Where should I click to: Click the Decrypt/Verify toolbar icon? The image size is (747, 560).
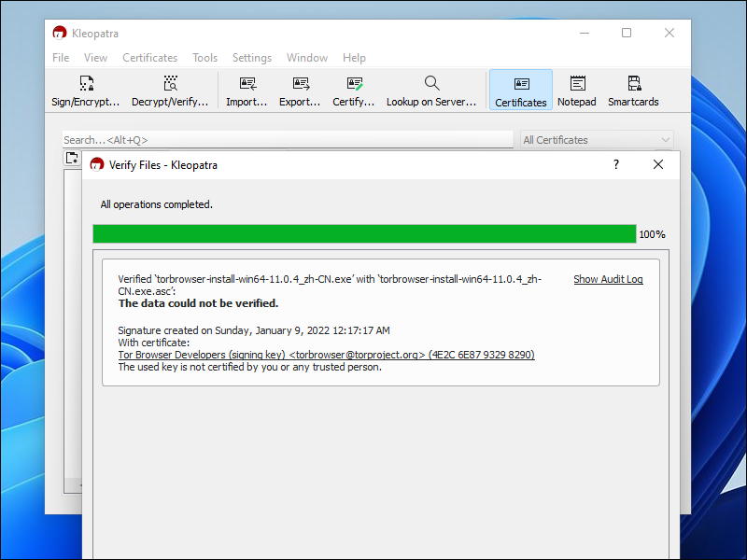tap(170, 91)
